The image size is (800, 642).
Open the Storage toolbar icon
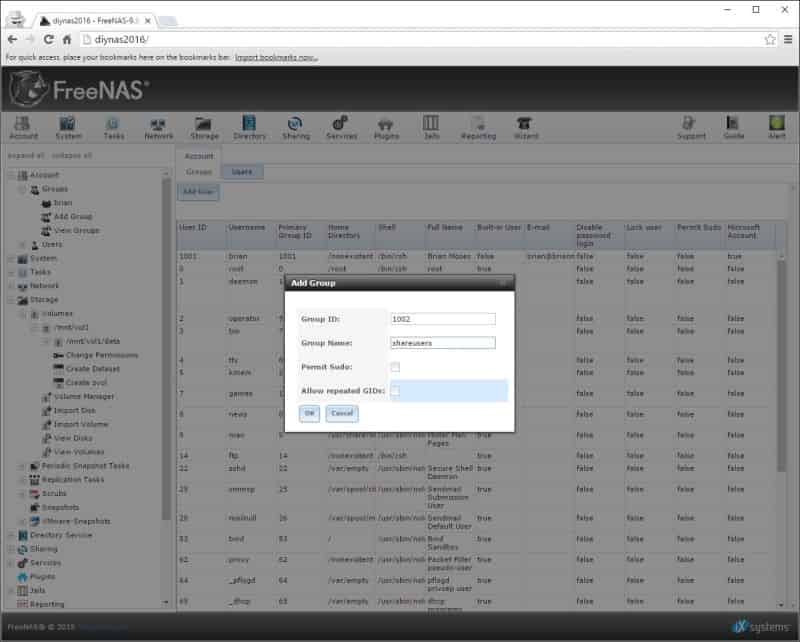[x=204, y=128]
